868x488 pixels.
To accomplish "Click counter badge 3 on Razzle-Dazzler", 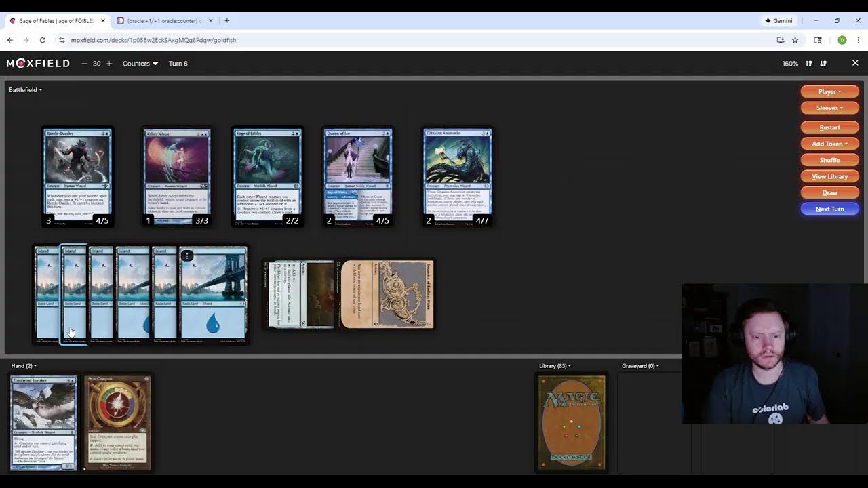I will pyautogui.click(x=49, y=220).
